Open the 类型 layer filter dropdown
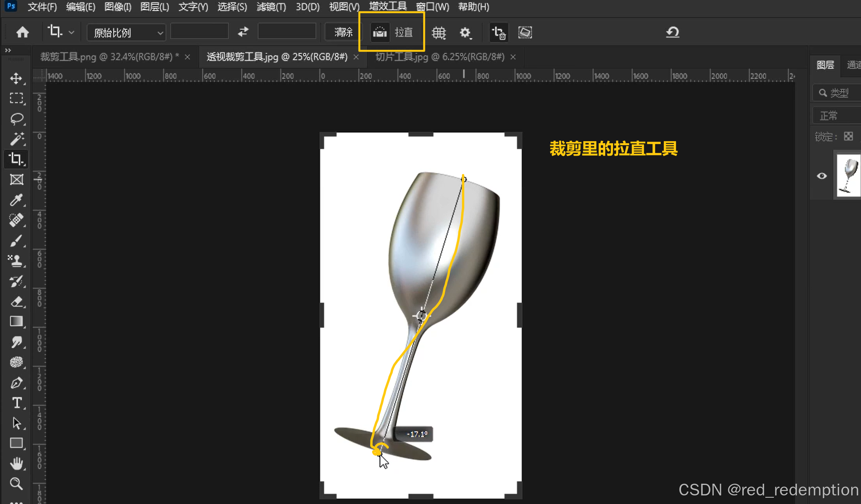Screen dimensions: 861x504 [837, 93]
